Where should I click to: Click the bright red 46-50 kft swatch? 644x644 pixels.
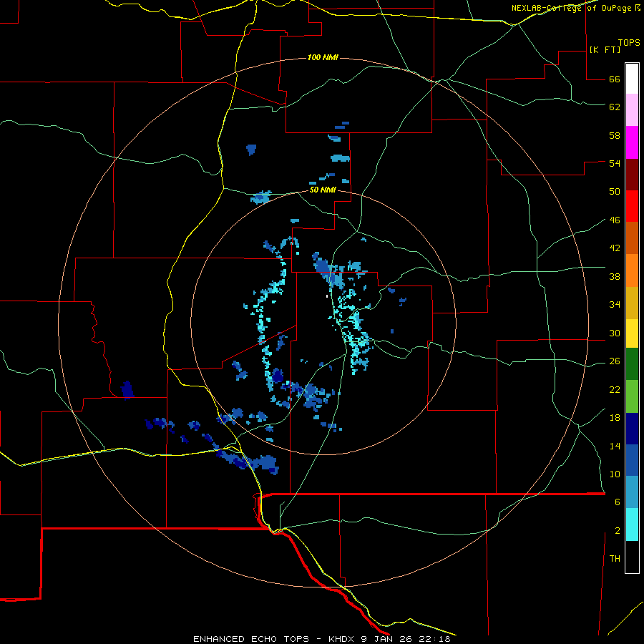(x=632, y=206)
